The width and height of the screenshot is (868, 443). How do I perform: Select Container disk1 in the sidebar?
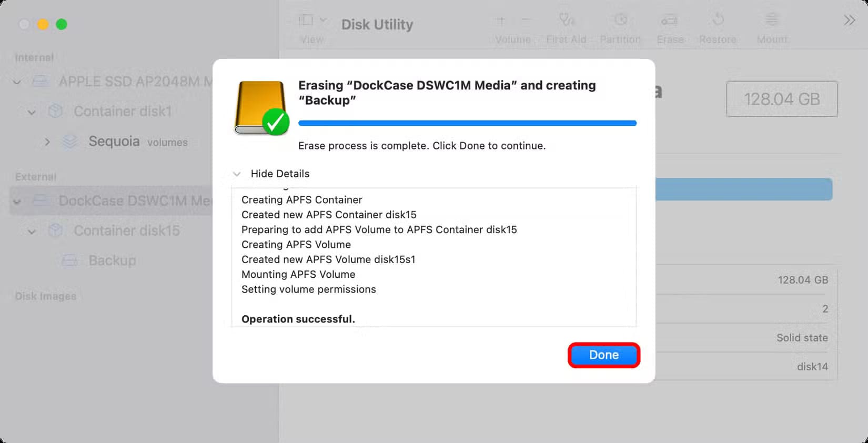pyautogui.click(x=123, y=112)
